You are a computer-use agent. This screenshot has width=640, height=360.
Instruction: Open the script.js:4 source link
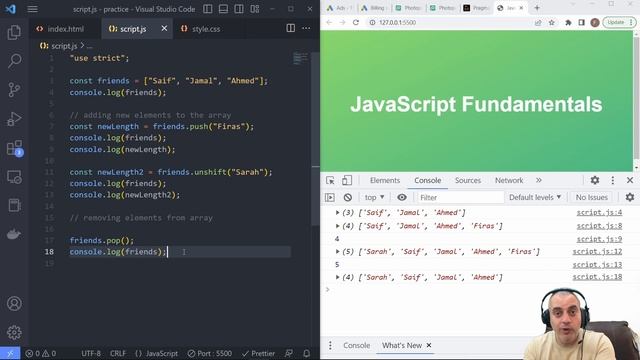tap(599, 213)
